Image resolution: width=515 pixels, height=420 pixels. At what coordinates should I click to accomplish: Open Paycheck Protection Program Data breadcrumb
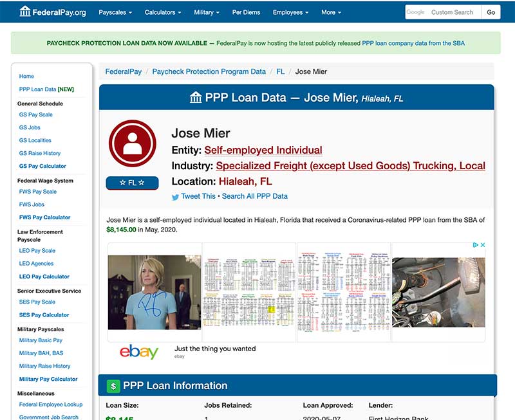(209, 71)
